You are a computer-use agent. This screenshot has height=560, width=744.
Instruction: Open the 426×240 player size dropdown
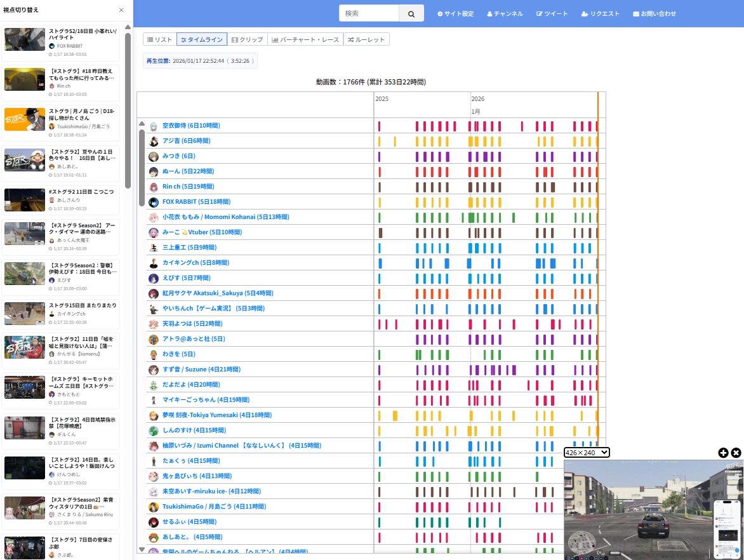pos(587,452)
